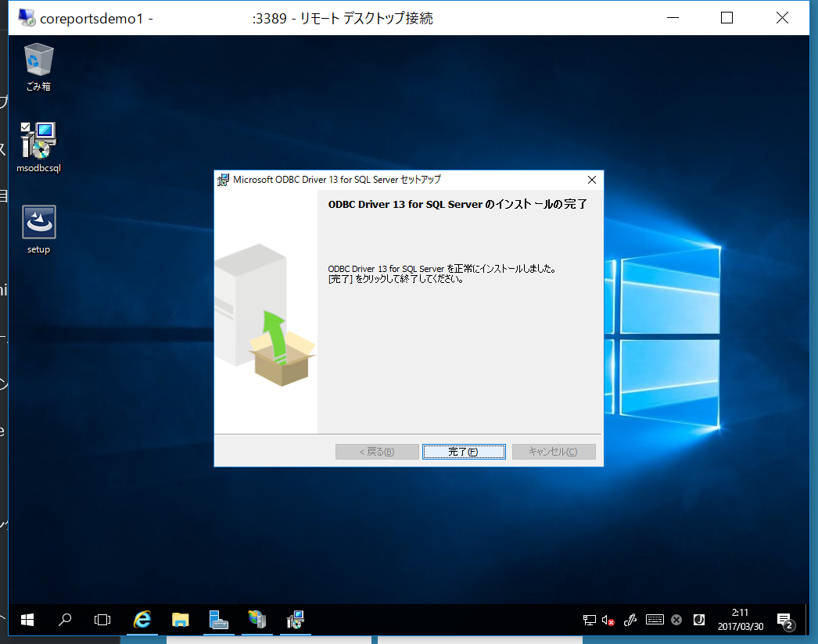Launch Internet Explorer from the taskbar

(x=142, y=620)
